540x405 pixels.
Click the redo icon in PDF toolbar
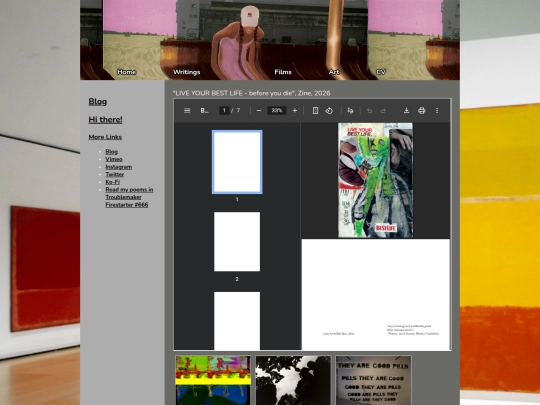click(x=383, y=111)
